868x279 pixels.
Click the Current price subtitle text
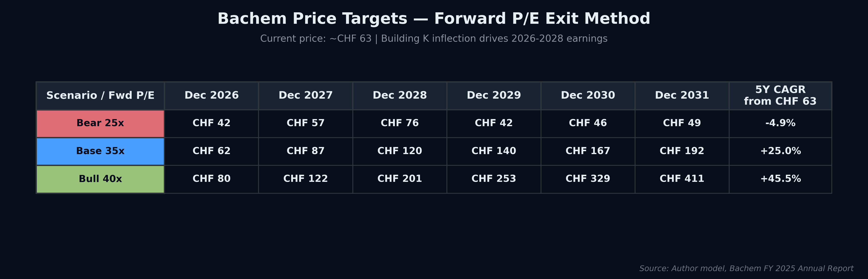pyautogui.click(x=434, y=39)
